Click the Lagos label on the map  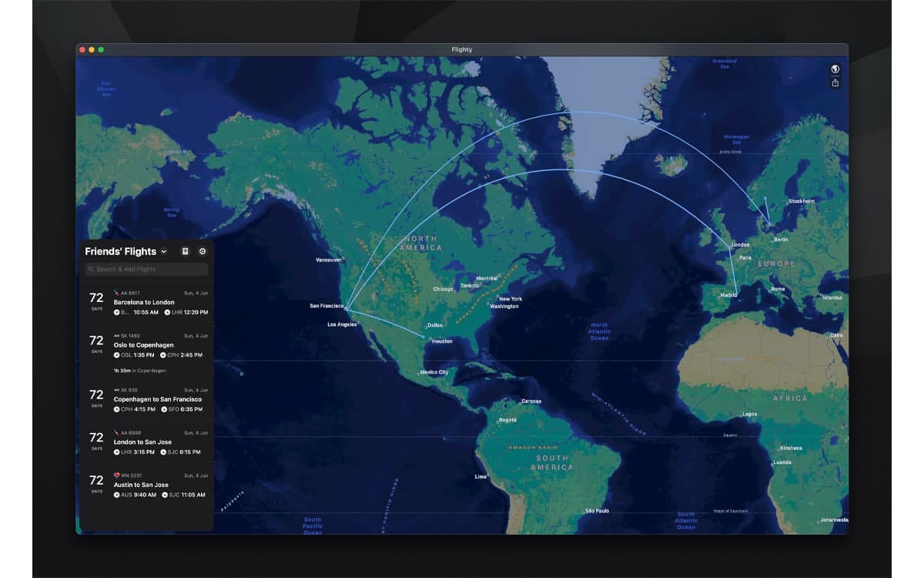pyautogui.click(x=749, y=415)
